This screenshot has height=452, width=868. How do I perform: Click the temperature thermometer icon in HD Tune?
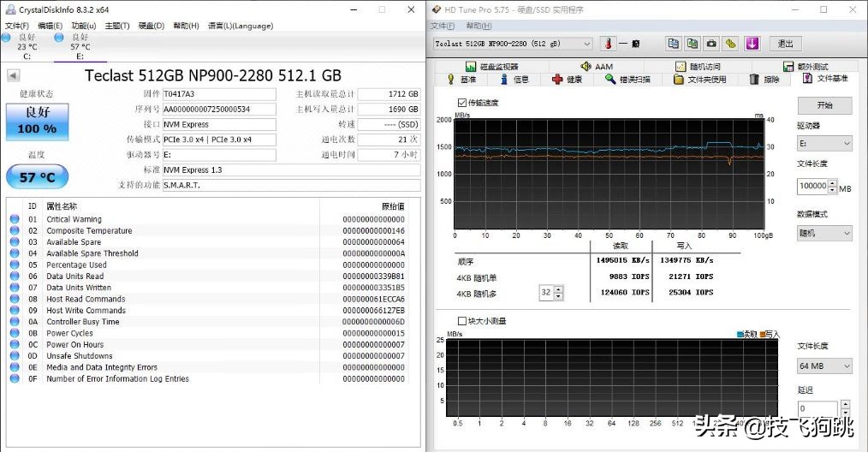pyautogui.click(x=607, y=44)
